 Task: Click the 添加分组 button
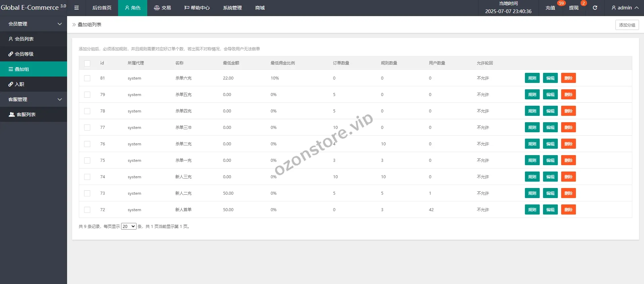pos(627,25)
